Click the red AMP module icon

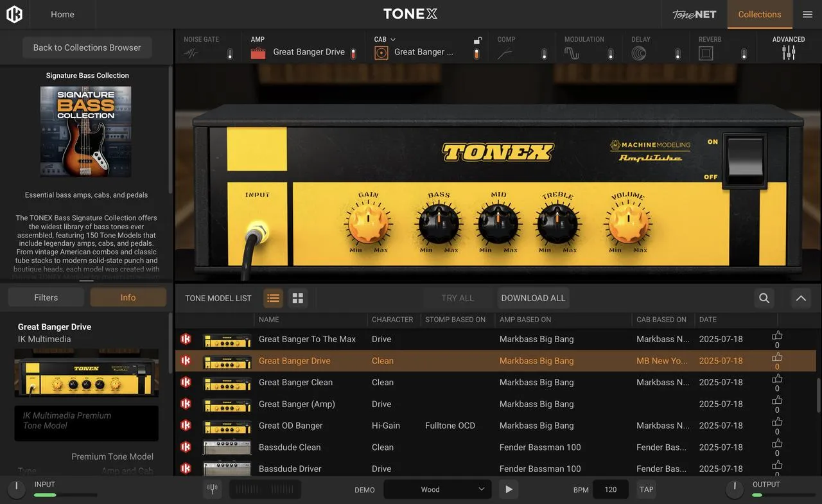[x=258, y=53]
